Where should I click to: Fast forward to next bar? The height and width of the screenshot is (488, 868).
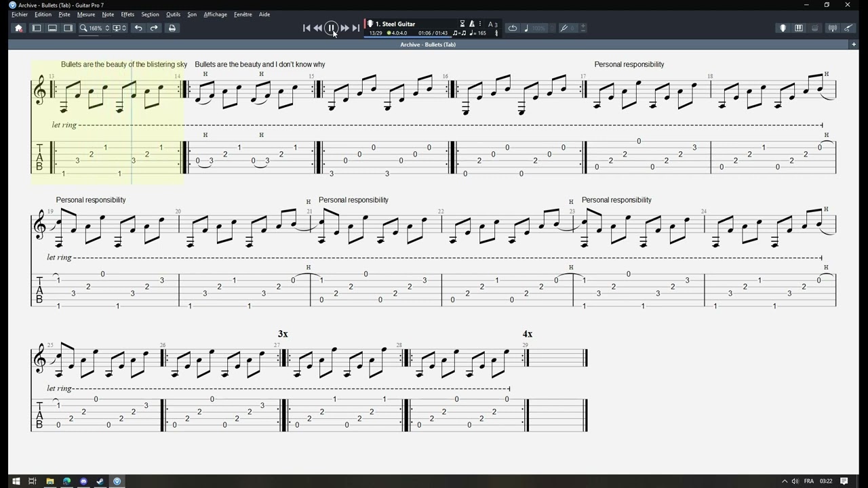(x=344, y=28)
